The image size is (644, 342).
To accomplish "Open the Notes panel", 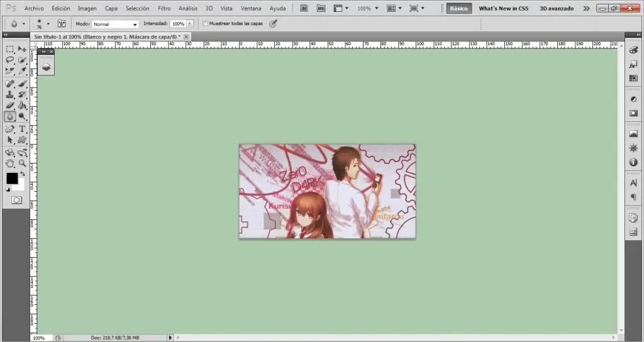I will click(633, 233).
